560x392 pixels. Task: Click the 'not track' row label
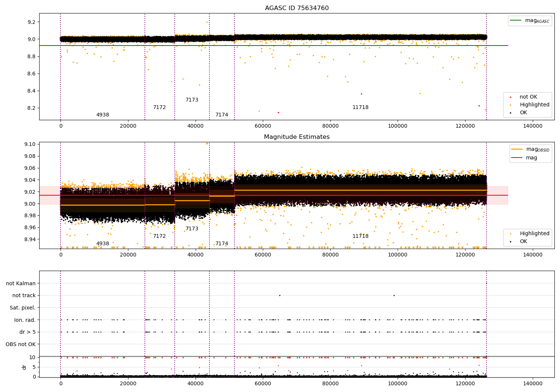pos(24,296)
